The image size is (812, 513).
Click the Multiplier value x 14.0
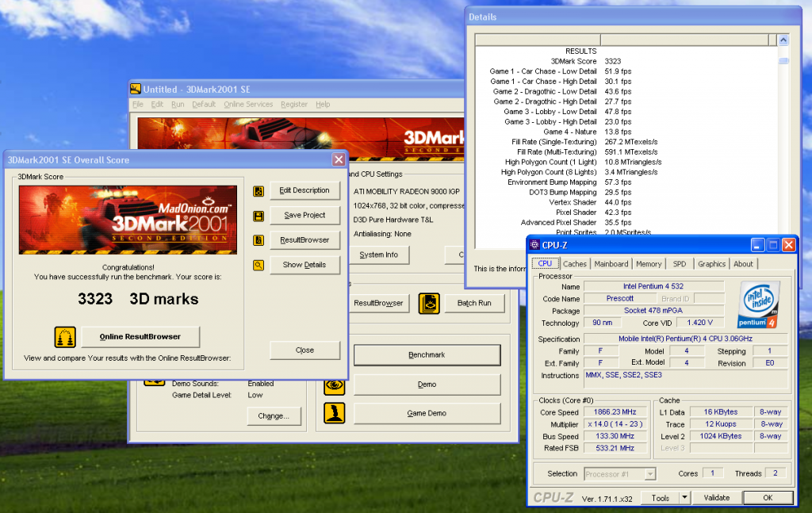(x=615, y=424)
